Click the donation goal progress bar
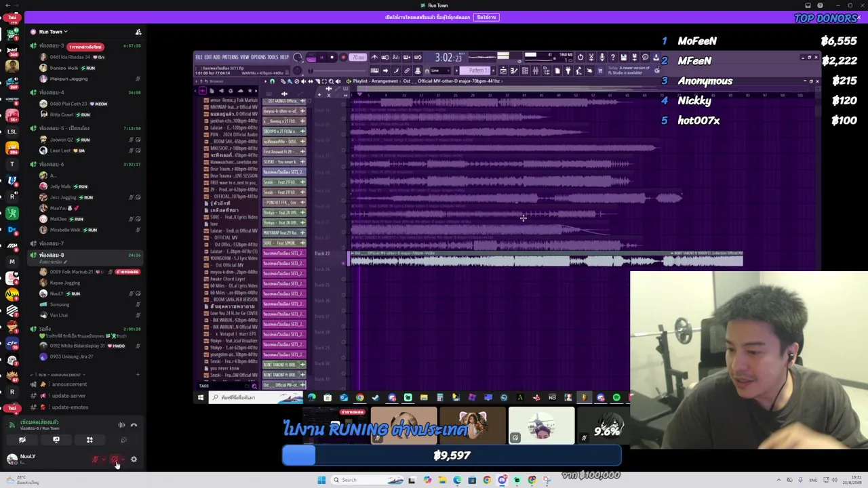The height and width of the screenshot is (488, 868). coord(452,455)
